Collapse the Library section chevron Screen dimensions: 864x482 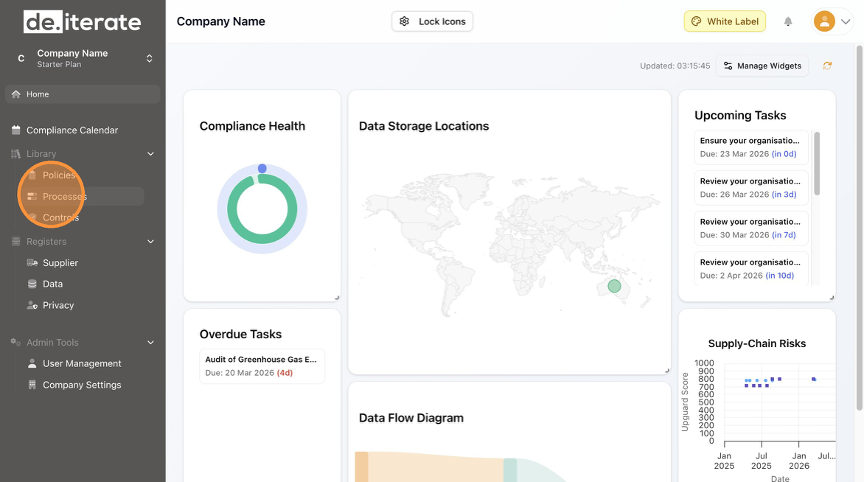tap(151, 154)
